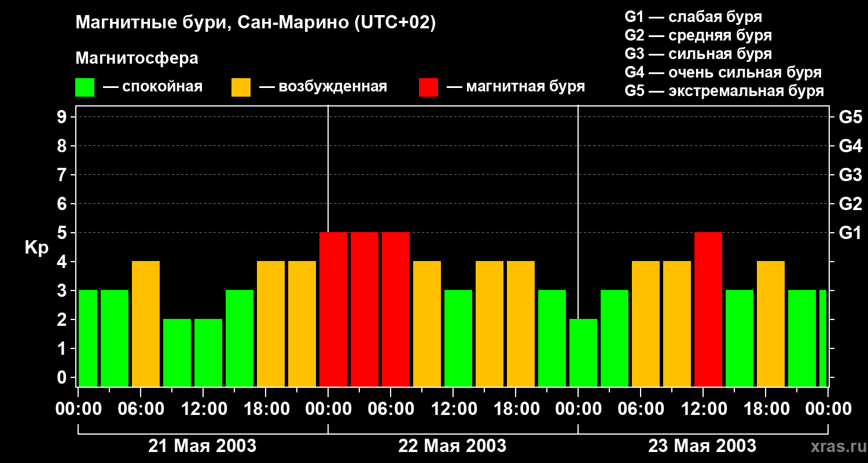The width and height of the screenshot is (868, 463).
Task: Click the 'G2 — средняя буря' legend text
Action: click(x=698, y=35)
